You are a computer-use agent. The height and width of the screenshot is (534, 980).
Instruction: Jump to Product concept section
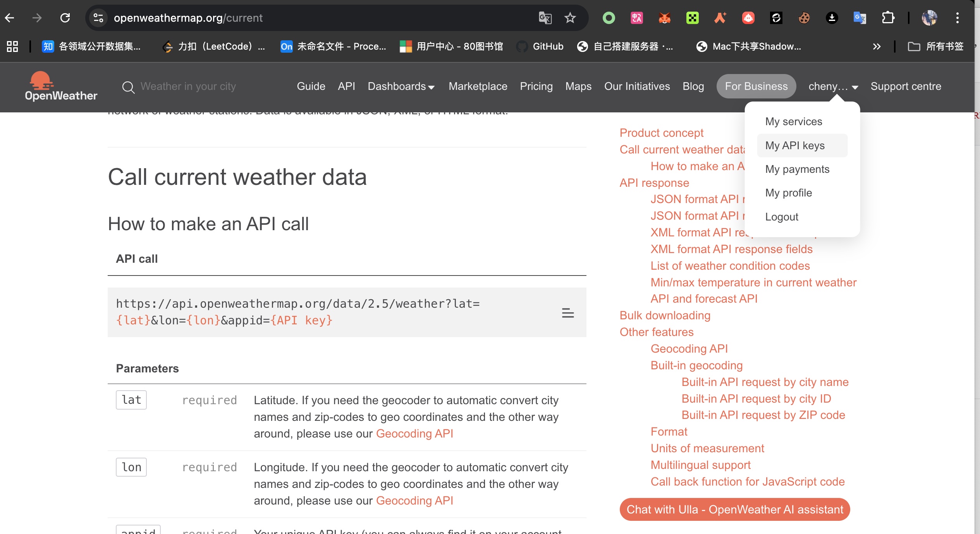(x=661, y=133)
